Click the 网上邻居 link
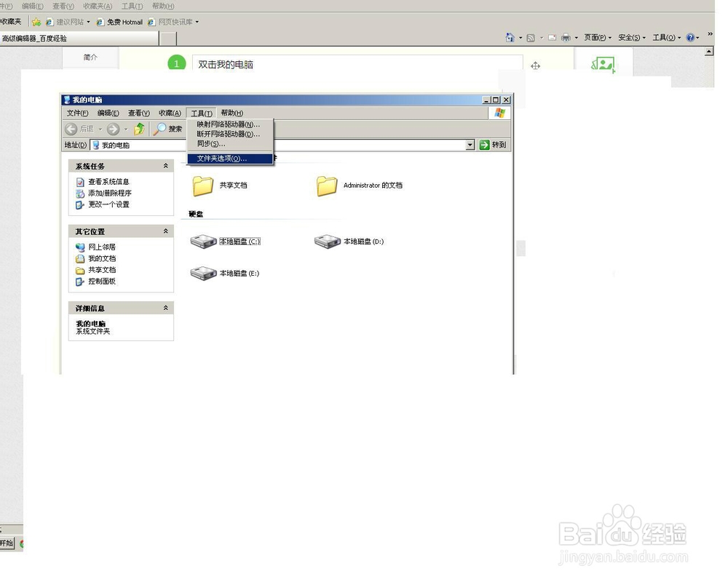This screenshot has width=728, height=582. click(x=102, y=247)
